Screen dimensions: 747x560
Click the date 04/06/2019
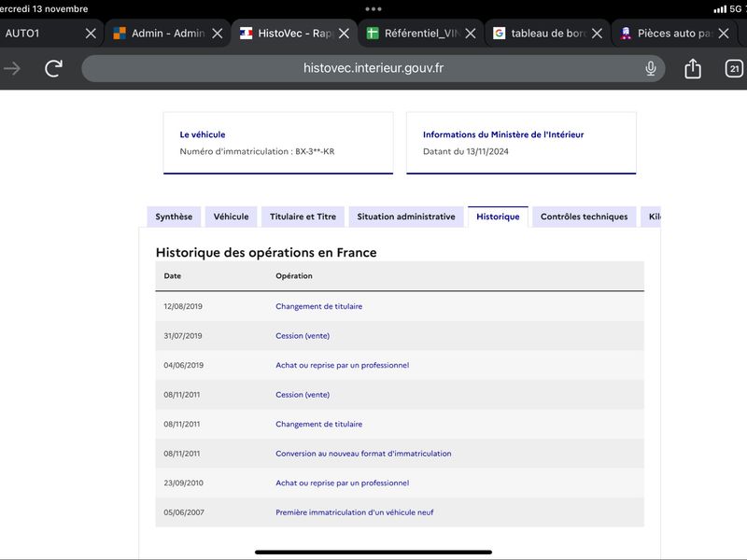pyautogui.click(x=183, y=365)
